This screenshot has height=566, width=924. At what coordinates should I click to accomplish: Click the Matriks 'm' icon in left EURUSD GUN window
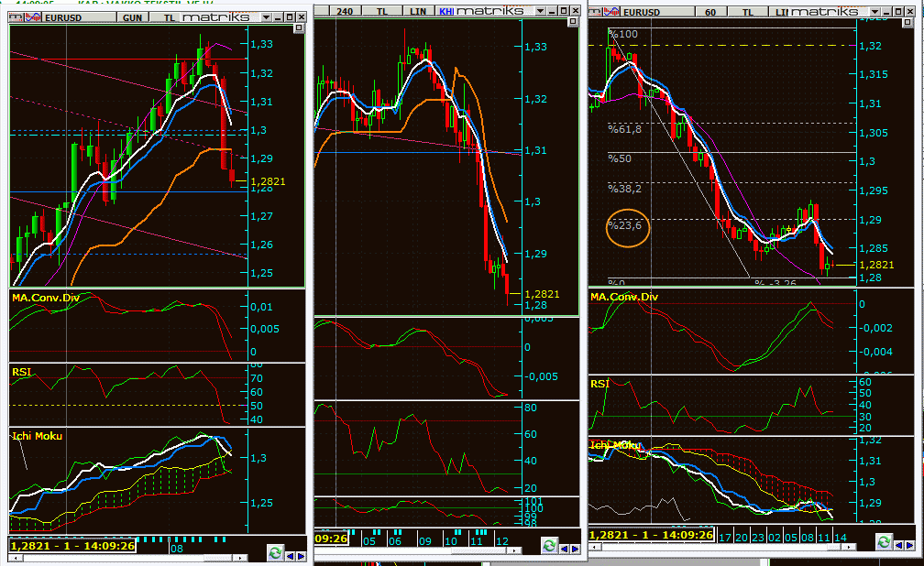[x=15, y=17]
